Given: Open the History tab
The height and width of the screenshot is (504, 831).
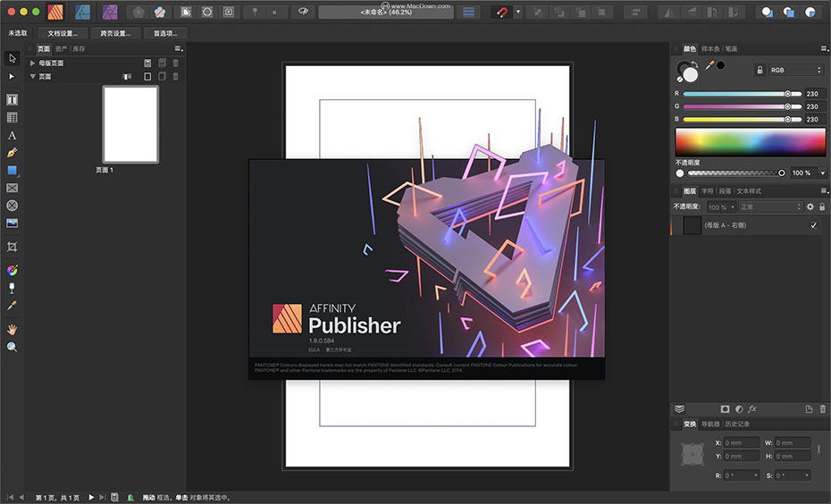Looking at the screenshot, I should click(737, 424).
